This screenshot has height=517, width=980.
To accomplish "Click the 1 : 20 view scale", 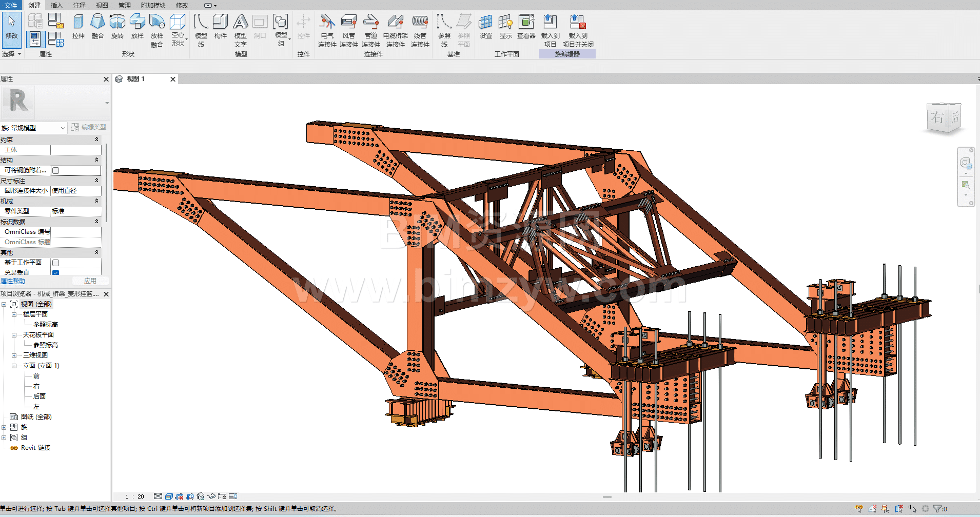I will click(x=135, y=496).
